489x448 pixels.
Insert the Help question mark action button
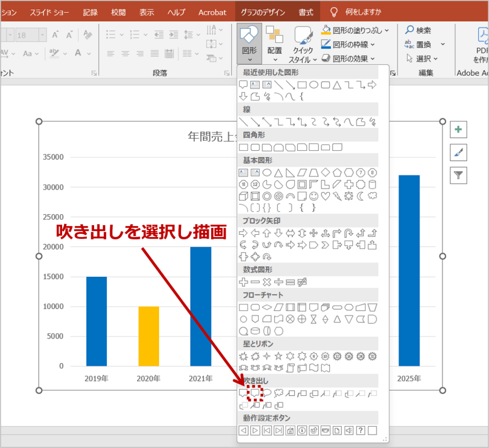[361, 430]
